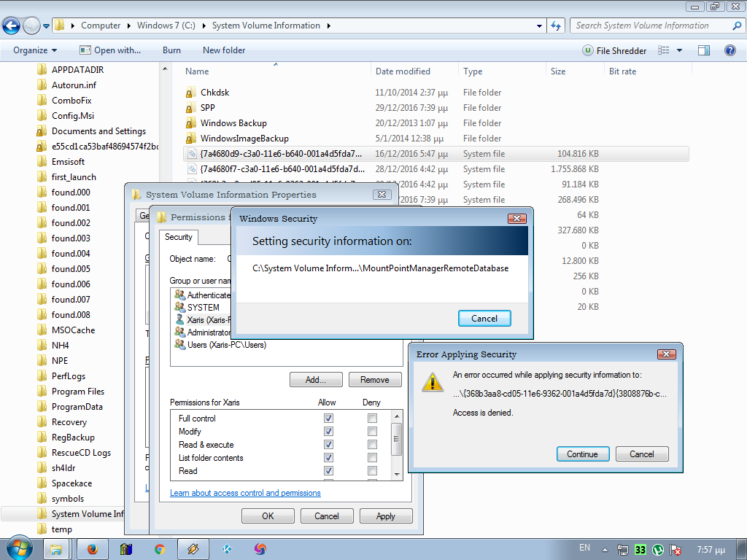The image size is (747, 560).
Task: Click the Add... button
Action: point(316,380)
